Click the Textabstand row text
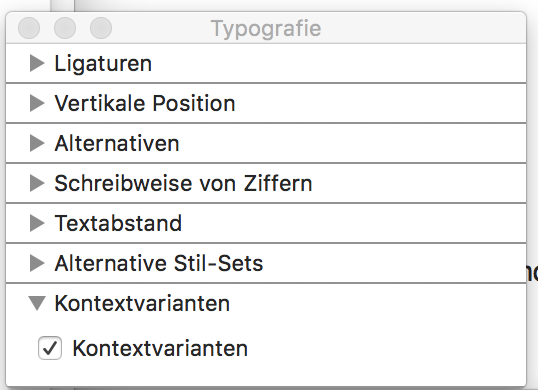This screenshot has height=390, width=538. point(118,223)
